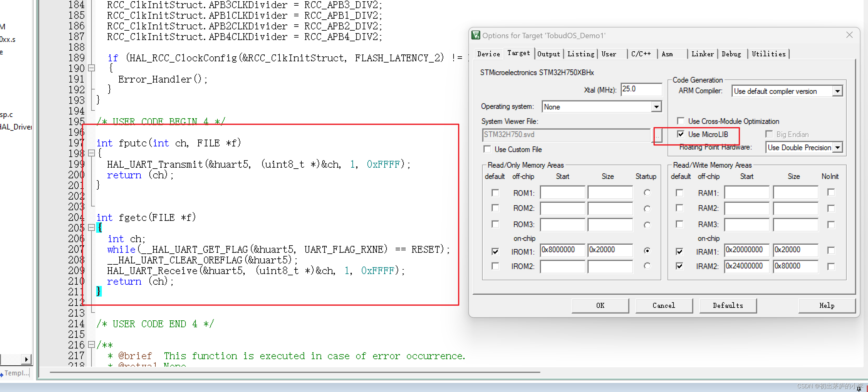The height and width of the screenshot is (392, 868).
Task: Open the Listing tab
Action: (x=580, y=54)
